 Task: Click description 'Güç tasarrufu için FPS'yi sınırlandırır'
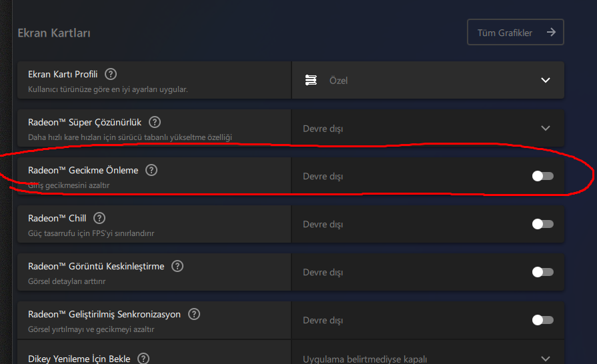[91, 233]
